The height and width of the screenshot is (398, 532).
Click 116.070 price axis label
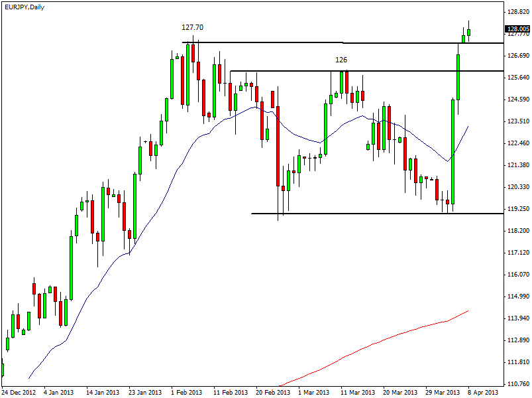point(517,275)
